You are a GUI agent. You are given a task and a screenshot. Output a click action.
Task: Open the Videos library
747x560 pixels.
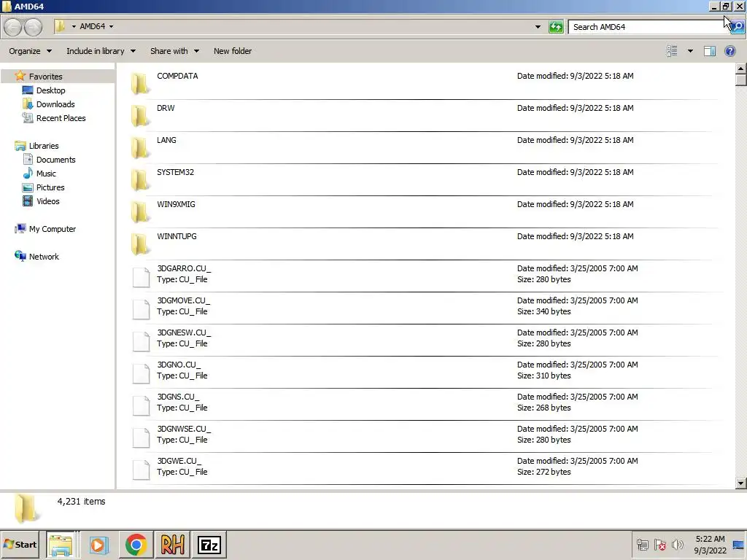[x=47, y=201]
